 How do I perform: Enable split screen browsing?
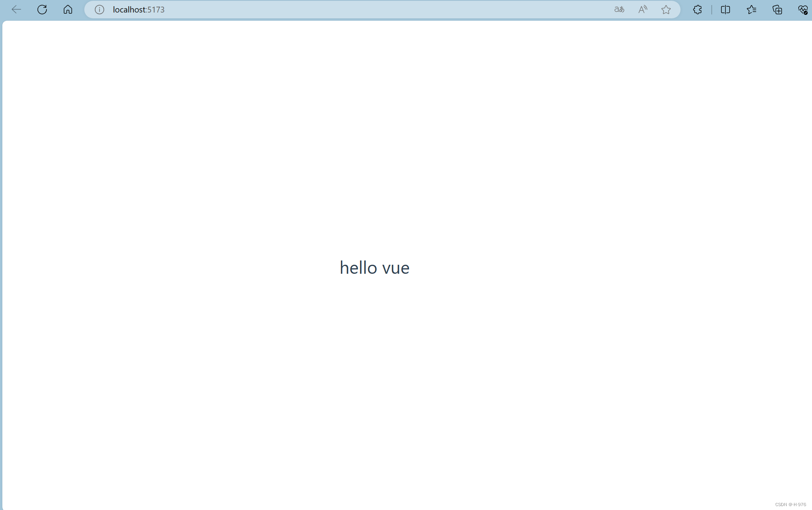coord(725,9)
